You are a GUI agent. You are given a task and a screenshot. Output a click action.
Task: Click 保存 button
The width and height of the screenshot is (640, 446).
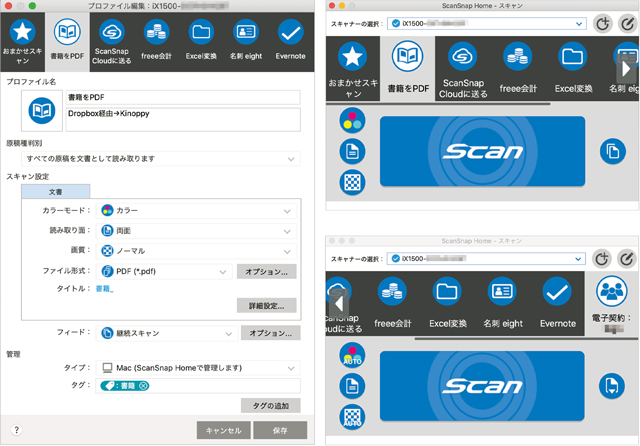point(280,430)
